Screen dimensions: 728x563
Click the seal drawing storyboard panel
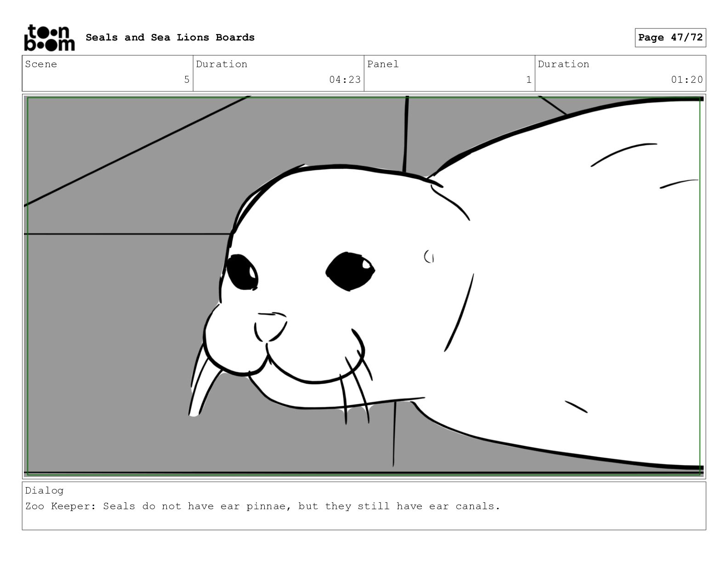[364, 286]
